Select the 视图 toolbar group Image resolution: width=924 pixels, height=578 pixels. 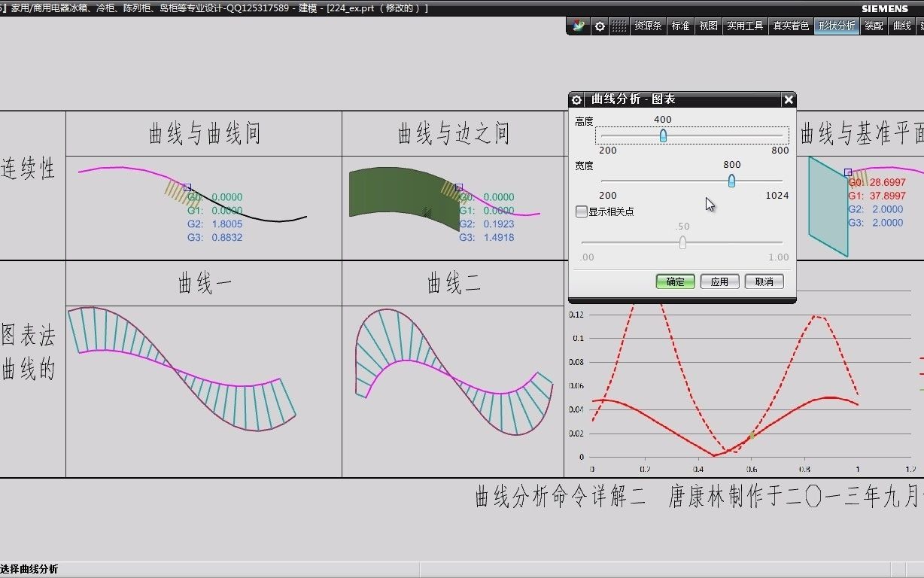tap(707, 26)
